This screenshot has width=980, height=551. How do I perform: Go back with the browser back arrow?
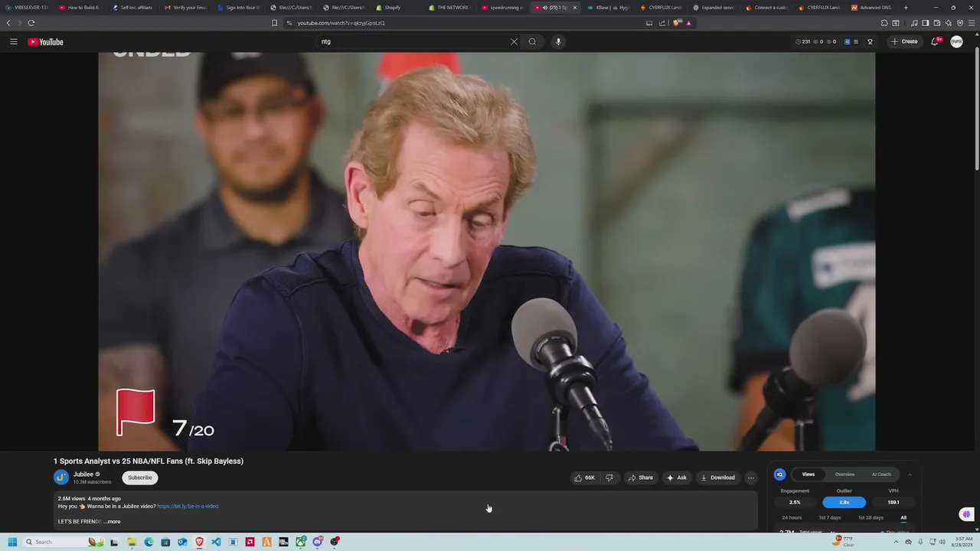pyautogui.click(x=8, y=23)
